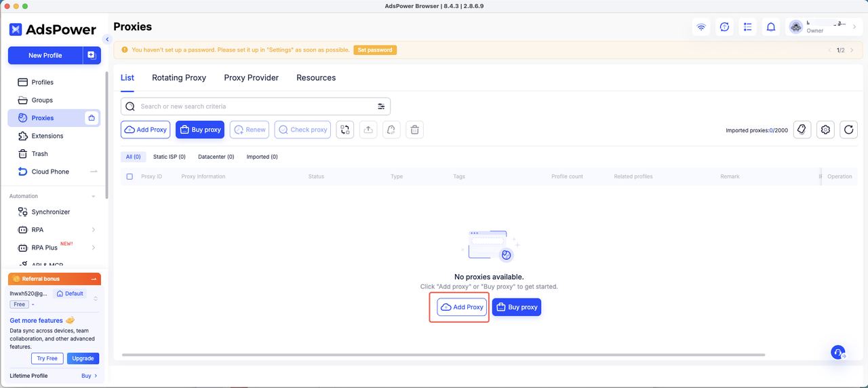This screenshot has height=388, width=868.
Task: Click Buy proxy in the toolbar
Action: click(200, 130)
